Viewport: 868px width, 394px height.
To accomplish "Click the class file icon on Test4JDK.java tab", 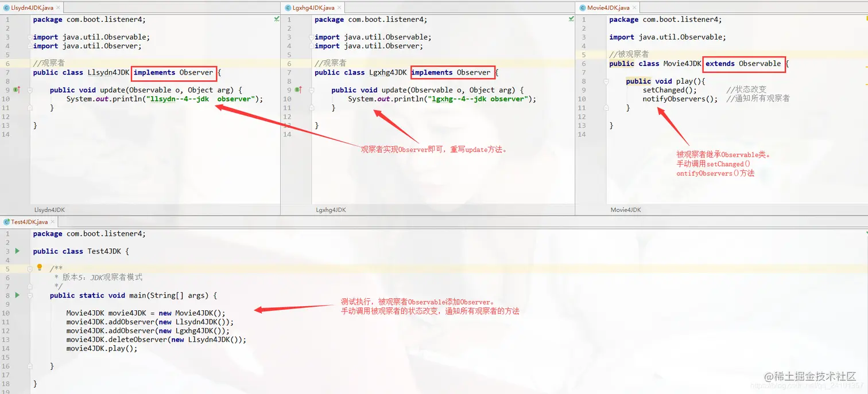I will [x=6, y=222].
